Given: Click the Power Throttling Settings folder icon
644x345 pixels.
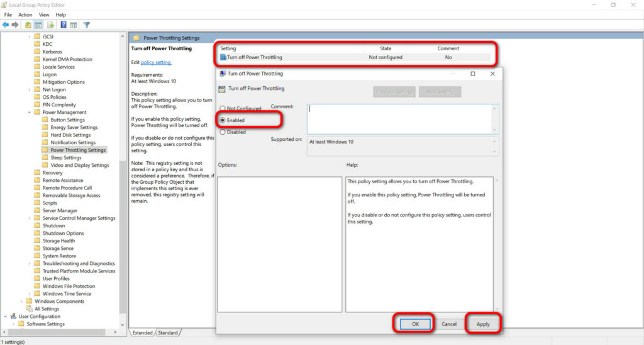Looking at the screenshot, I should click(45, 150).
